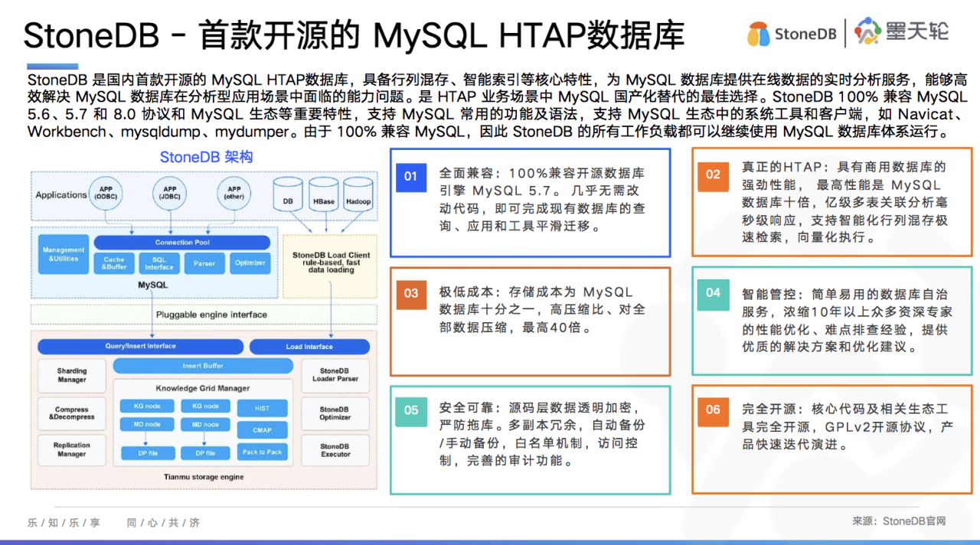Click the Optimizer block under Connection Pool

pos(250,263)
